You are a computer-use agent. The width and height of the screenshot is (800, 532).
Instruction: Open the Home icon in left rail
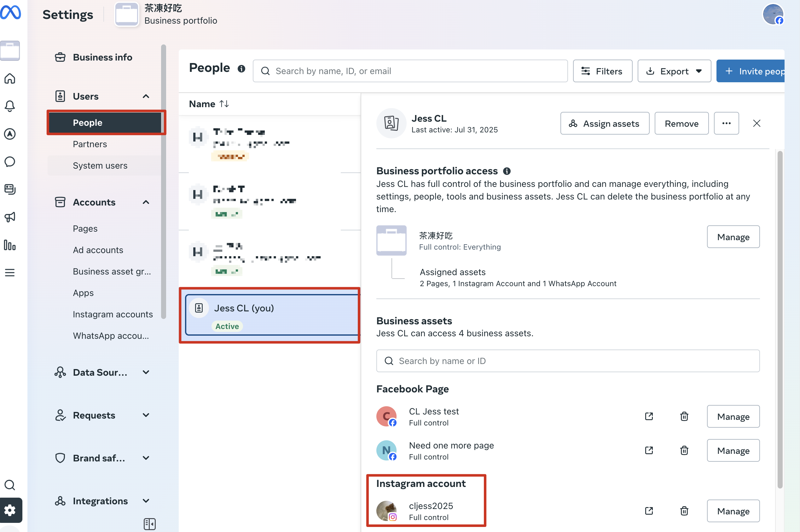coord(10,78)
